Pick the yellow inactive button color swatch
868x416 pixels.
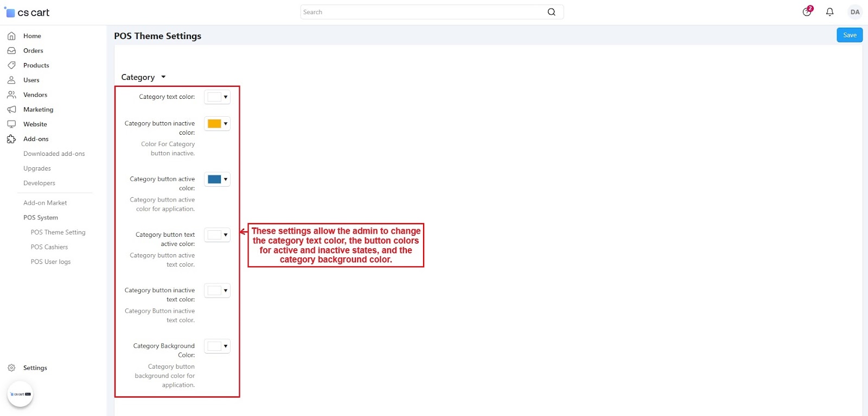coord(214,124)
